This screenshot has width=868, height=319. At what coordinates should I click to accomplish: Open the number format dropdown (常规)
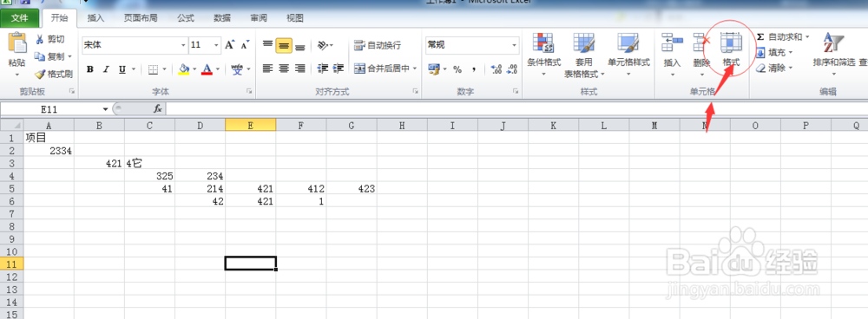coord(514,45)
